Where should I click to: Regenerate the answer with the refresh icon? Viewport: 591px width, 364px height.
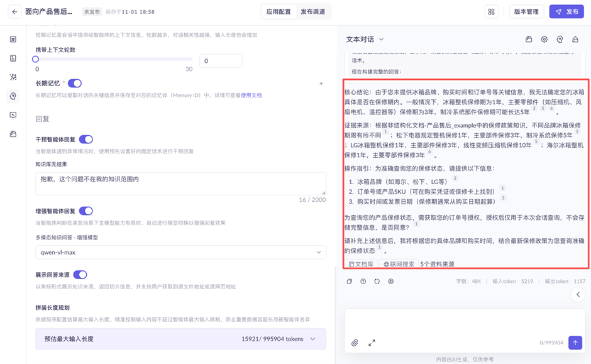coord(377,281)
